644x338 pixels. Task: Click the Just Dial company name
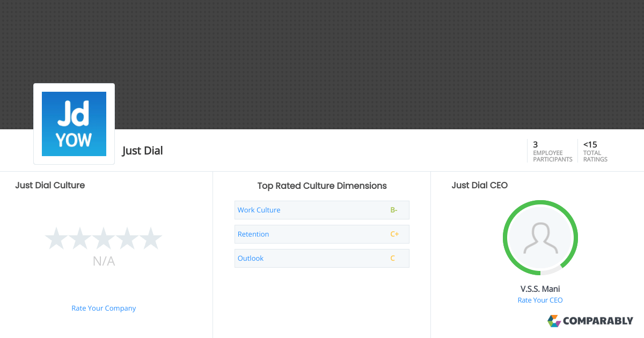coord(142,151)
